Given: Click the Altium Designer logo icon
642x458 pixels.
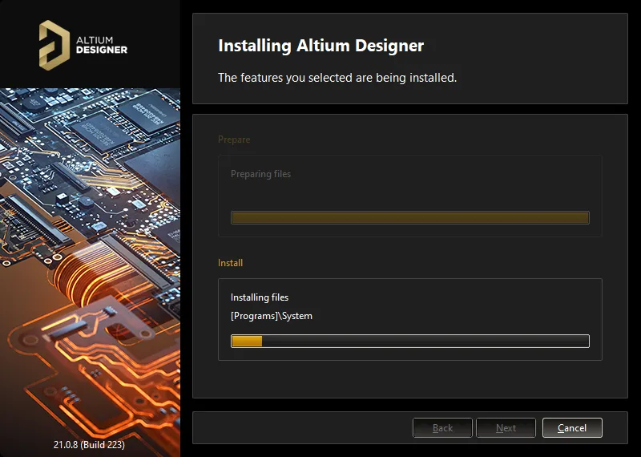Looking at the screenshot, I should tap(52, 43).
